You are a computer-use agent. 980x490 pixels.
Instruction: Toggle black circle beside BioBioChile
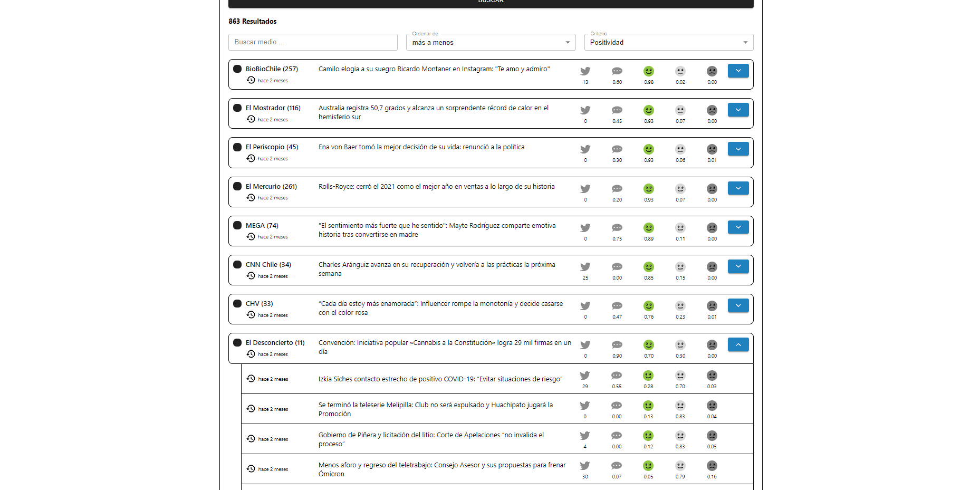point(237,69)
